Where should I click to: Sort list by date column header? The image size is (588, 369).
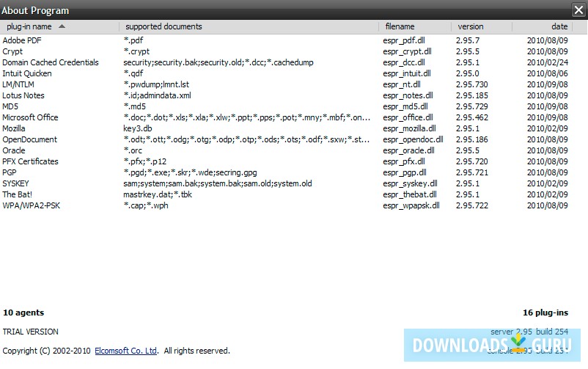coord(543,26)
